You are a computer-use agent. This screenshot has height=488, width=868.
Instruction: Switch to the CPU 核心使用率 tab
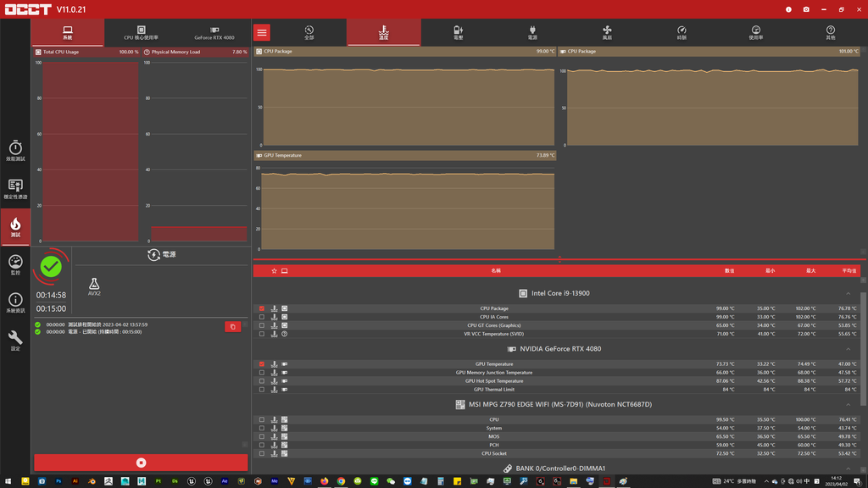(141, 33)
